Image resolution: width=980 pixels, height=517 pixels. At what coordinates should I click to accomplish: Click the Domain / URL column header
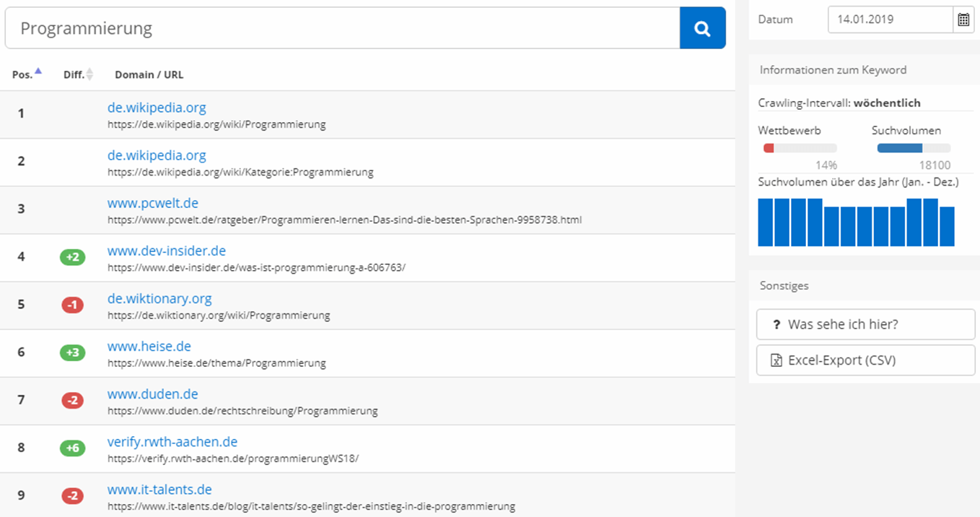tap(149, 74)
